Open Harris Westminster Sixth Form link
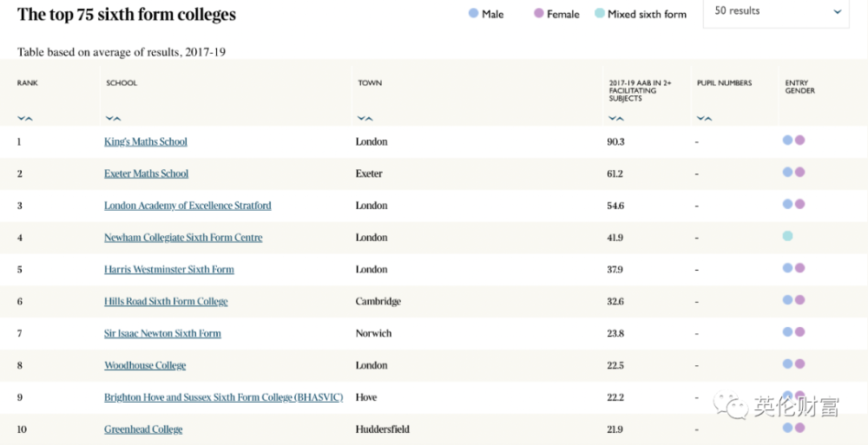Screen dimensions: 868x445 click(169, 270)
